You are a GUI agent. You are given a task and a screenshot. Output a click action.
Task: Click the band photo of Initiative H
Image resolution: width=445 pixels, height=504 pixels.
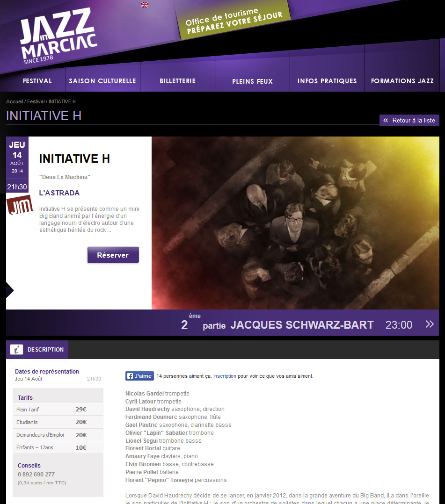pyautogui.click(x=295, y=223)
